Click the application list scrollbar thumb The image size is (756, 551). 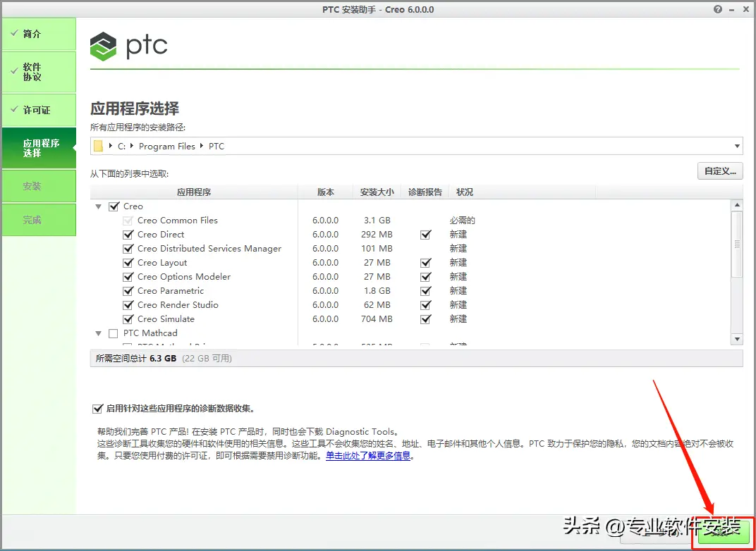(737, 244)
